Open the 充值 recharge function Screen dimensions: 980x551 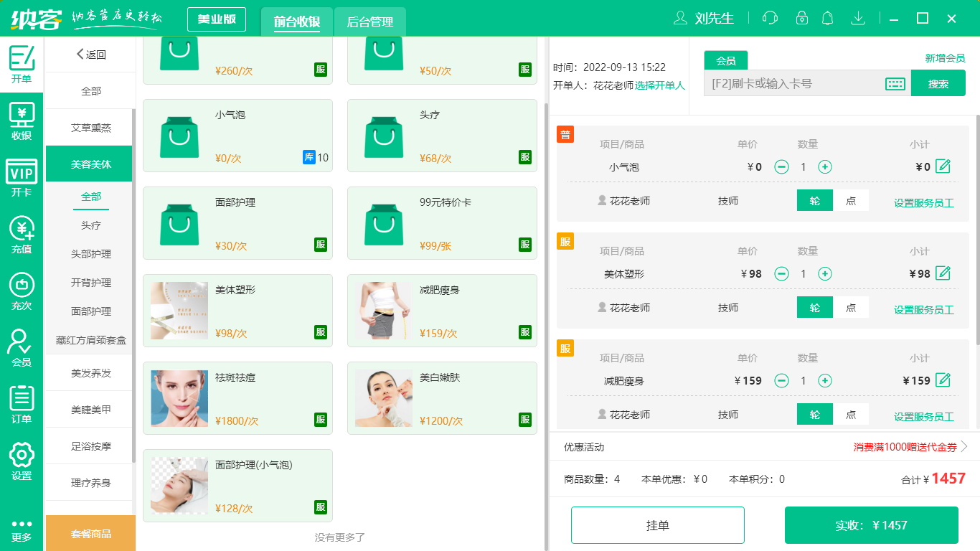pos(22,230)
